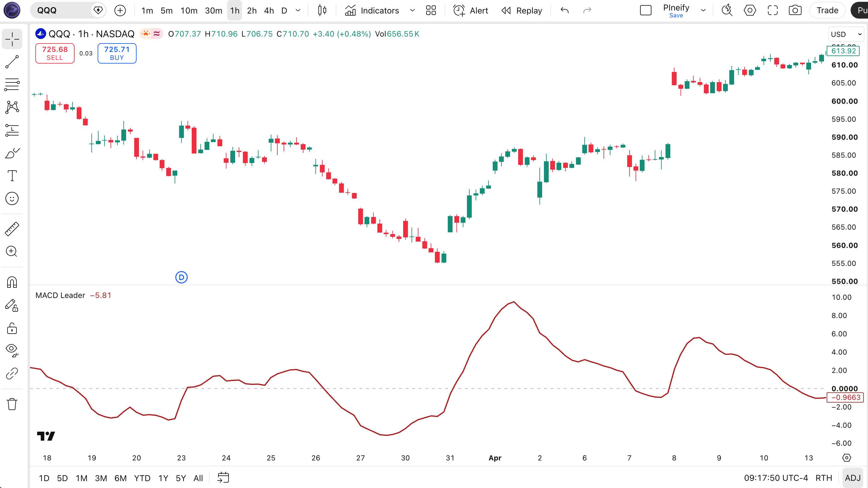Enter fullscreen mode

pos(773,10)
